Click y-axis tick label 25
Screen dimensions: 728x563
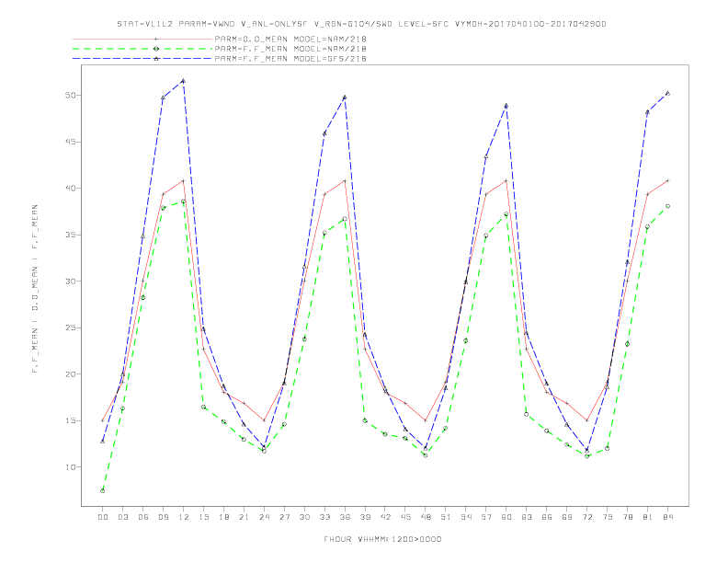click(x=70, y=327)
